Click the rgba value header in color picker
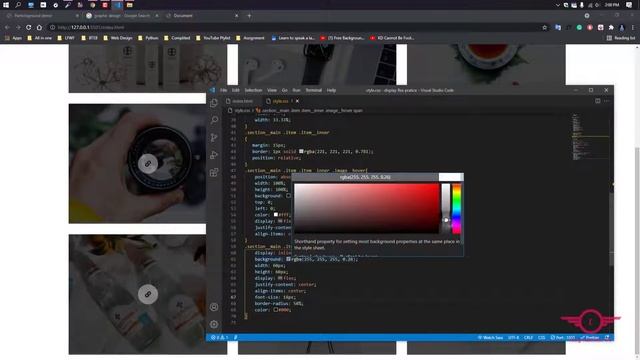640x360 pixels. tap(365, 177)
